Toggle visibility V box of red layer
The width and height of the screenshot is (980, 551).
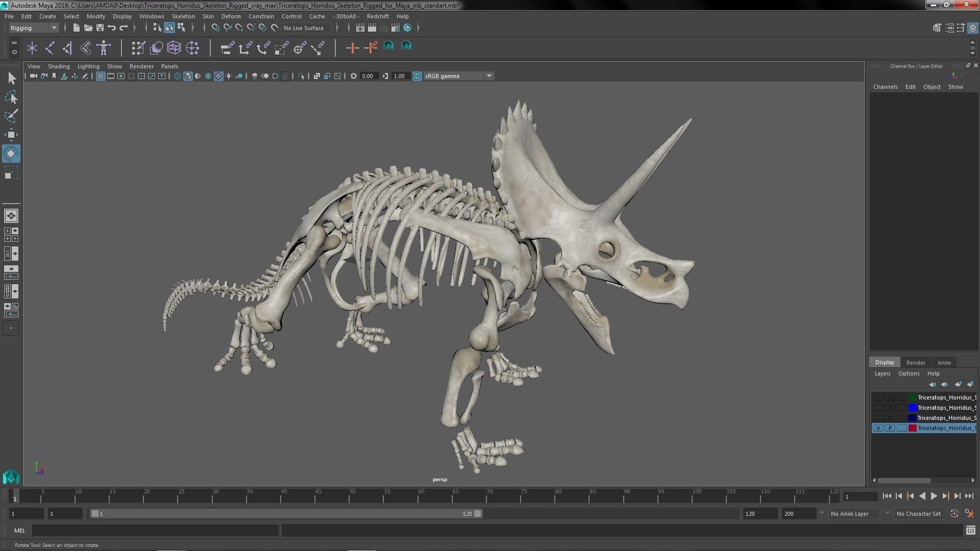tap(878, 428)
